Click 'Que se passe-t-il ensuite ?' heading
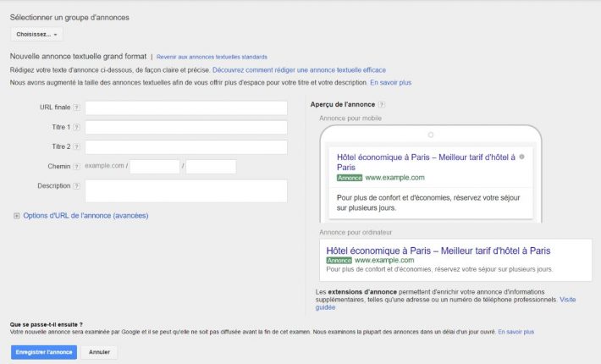 tap(46, 324)
